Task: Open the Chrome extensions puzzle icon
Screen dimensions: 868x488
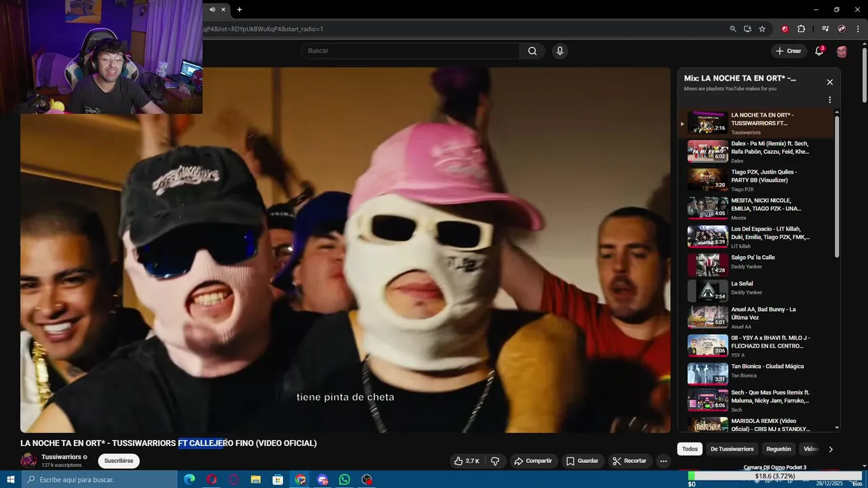Action: [801, 29]
